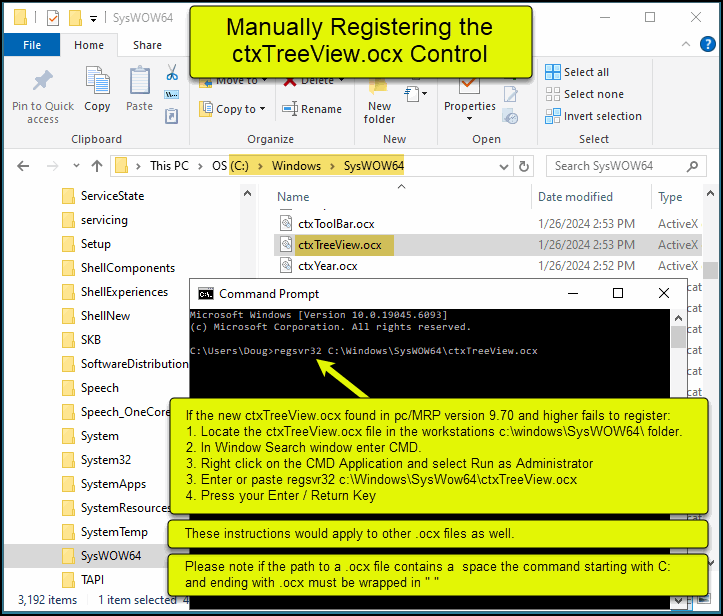Sort by the Name column
The height and width of the screenshot is (616, 723).
(293, 197)
